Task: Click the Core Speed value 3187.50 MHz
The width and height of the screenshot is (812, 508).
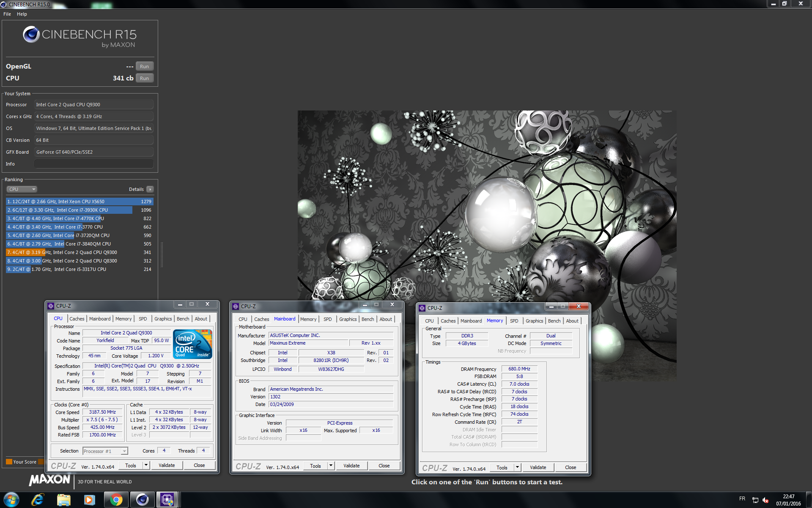Action: pyautogui.click(x=102, y=412)
